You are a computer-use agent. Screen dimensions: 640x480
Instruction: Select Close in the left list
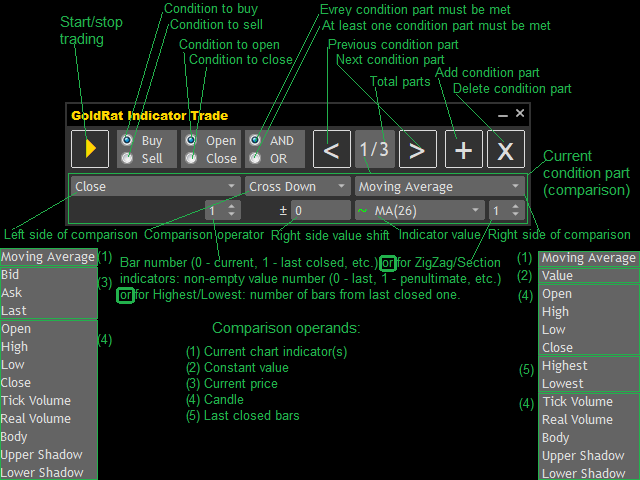click(49, 383)
